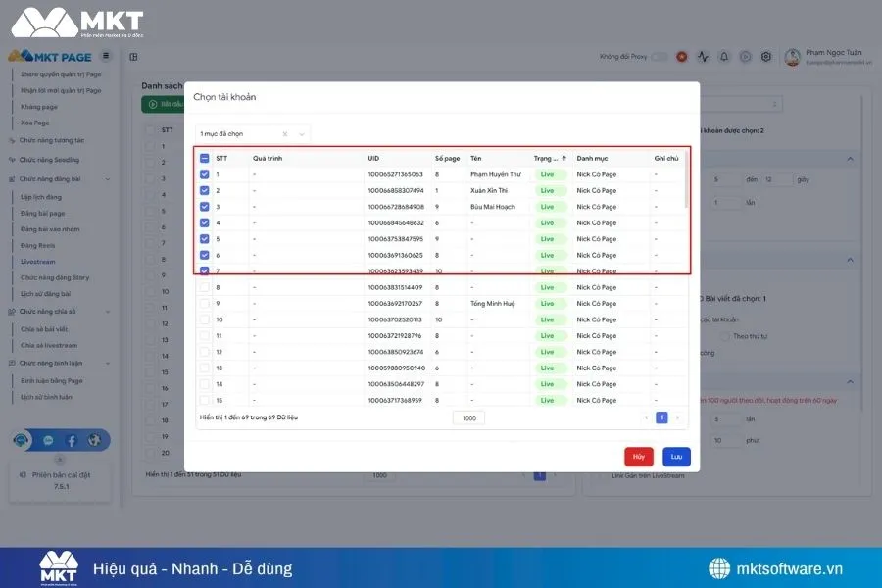Click the blue Lưu save button

coord(676,457)
